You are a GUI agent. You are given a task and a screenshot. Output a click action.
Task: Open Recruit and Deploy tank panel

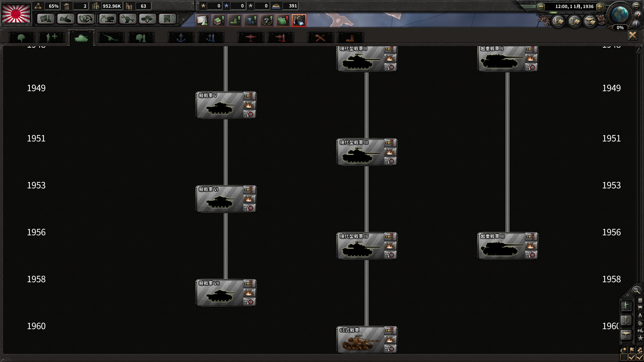coord(148,19)
